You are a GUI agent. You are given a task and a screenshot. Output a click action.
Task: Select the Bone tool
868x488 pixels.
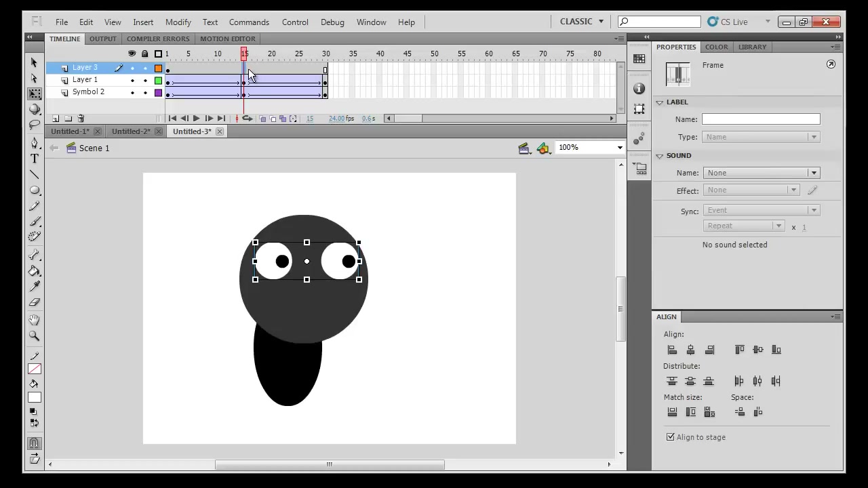pyautogui.click(x=35, y=255)
